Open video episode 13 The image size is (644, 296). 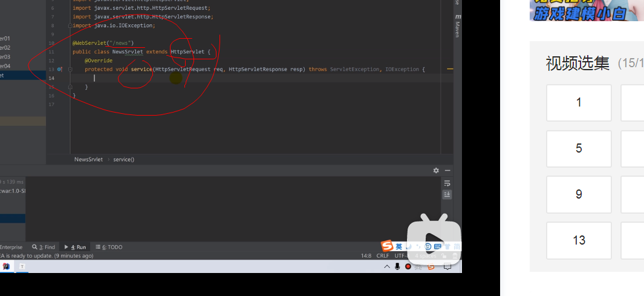(579, 240)
